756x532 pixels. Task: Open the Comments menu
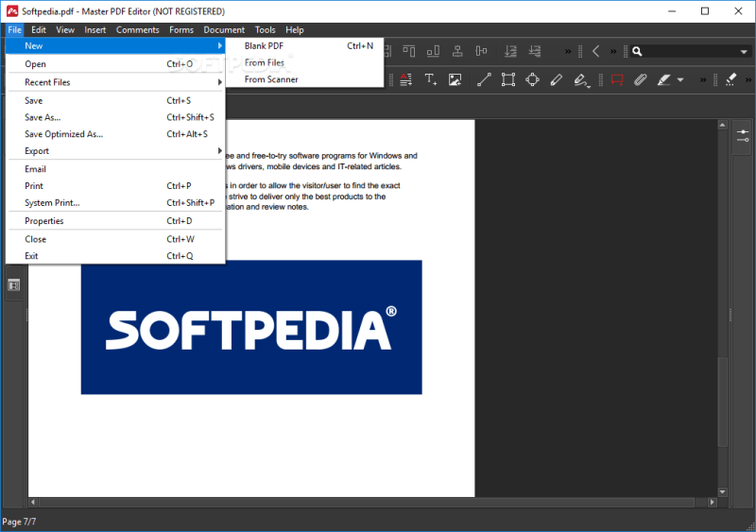coord(137,30)
